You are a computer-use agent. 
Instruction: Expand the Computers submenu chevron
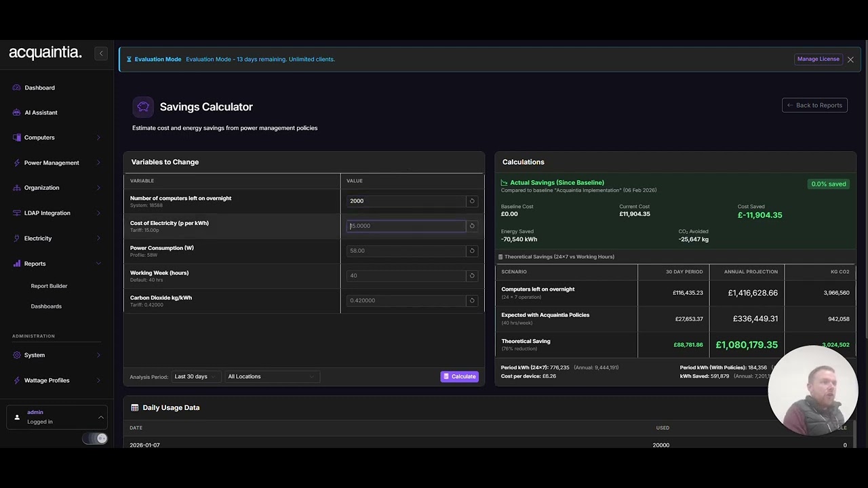point(98,138)
